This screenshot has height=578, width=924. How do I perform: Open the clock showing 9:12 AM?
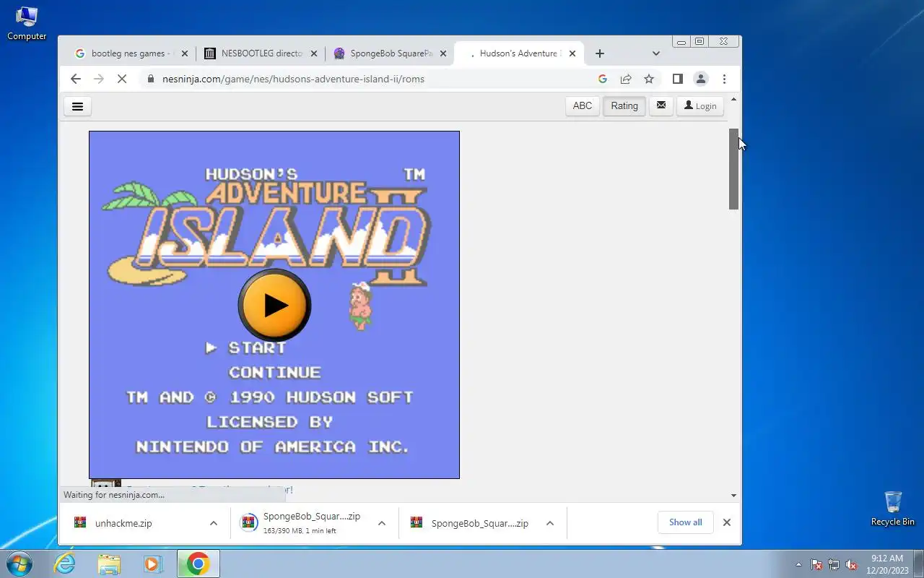[886, 564]
